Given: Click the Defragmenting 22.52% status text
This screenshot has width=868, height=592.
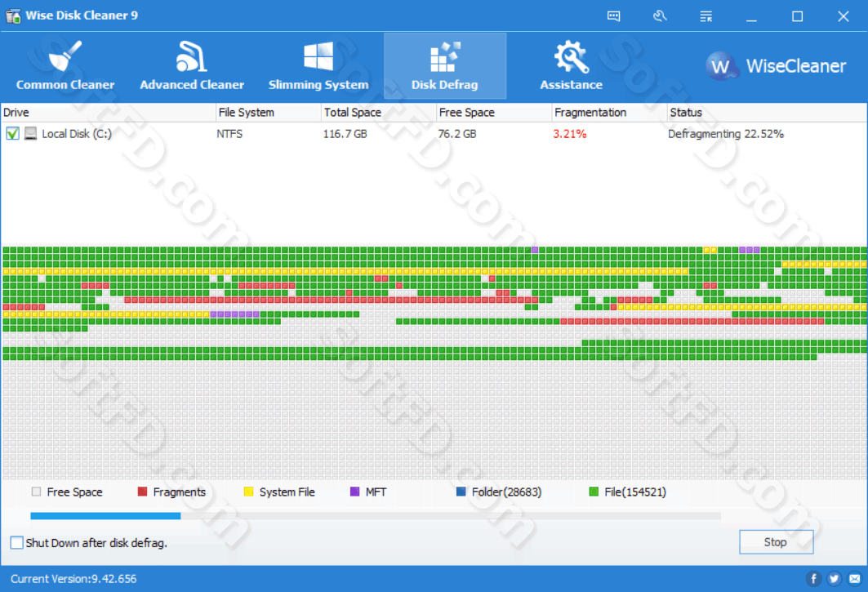Looking at the screenshot, I should click(x=726, y=134).
